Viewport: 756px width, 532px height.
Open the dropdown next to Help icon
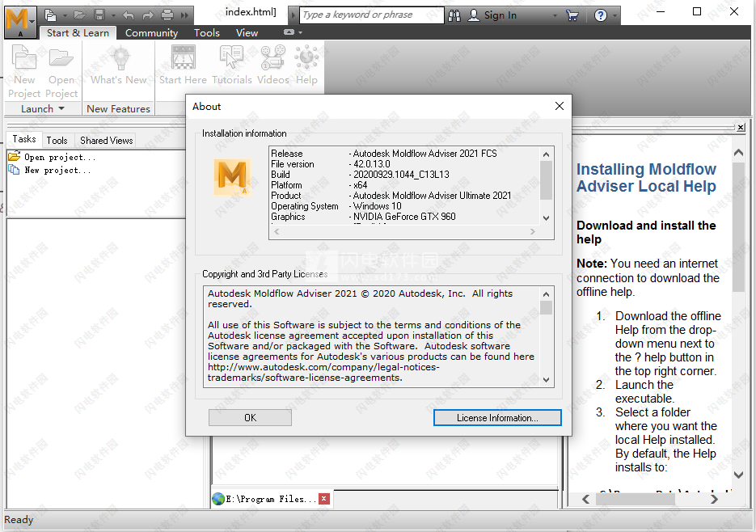point(615,16)
